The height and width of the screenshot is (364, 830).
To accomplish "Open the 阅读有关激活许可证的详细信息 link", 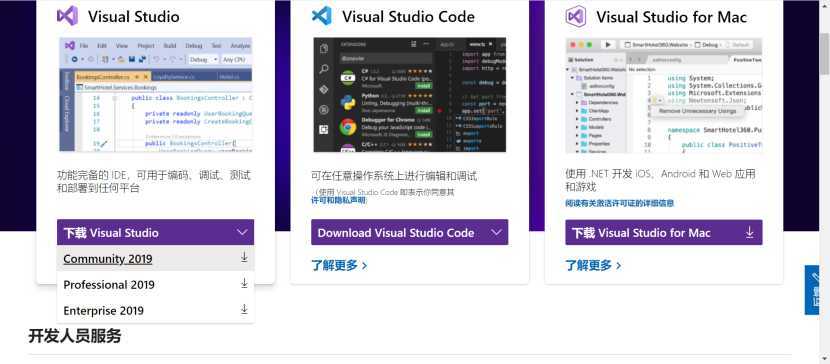I will coord(619,203).
